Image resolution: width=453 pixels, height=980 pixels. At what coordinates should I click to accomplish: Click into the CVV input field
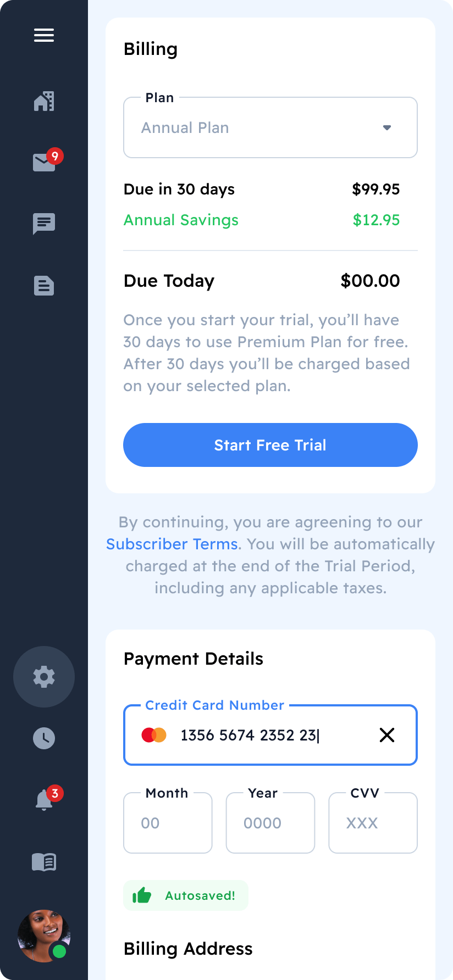click(x=373, y=822)
